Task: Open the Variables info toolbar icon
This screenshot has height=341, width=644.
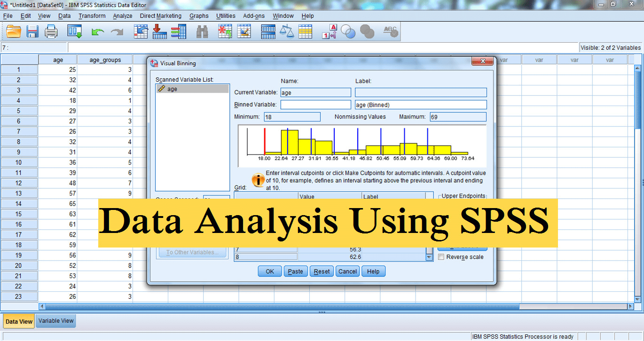Action: [x=179, y=31]
